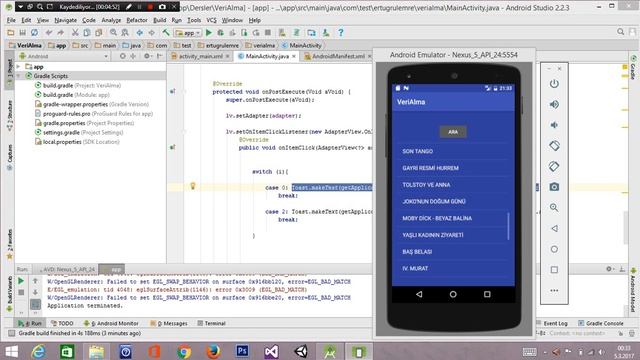This screenshot has height=360, width=640.
Task: Click emulator side panel Overview square
Action: tap(554, 270)
